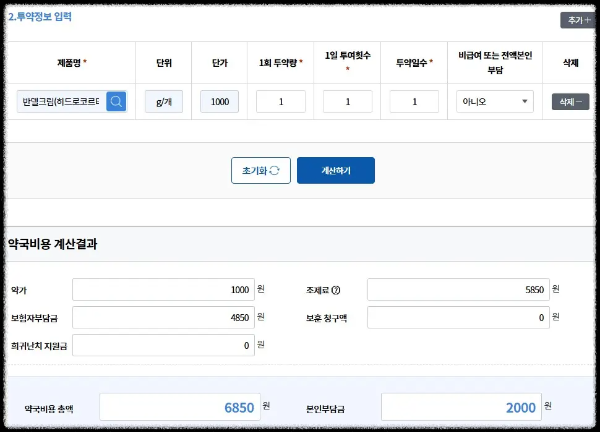Click the 비급여 또는 전액본인부담 column header

pyautogui.click(x=495, y=63)
